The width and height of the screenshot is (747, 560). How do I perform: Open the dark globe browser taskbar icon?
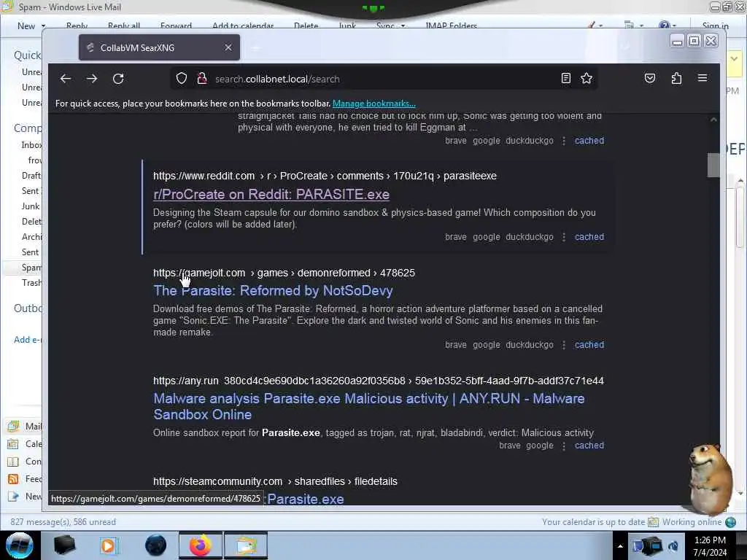pos(156,545)
